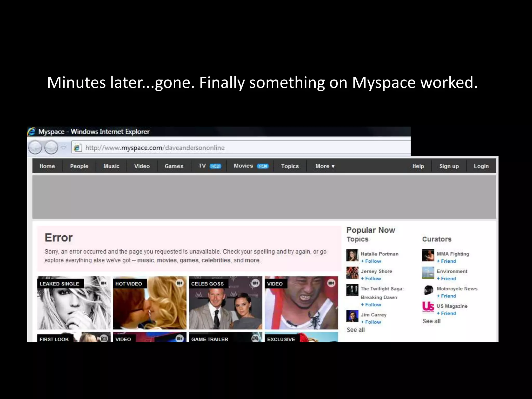Open the LEAKED SINGLE thumbnail

pos(74,303)
